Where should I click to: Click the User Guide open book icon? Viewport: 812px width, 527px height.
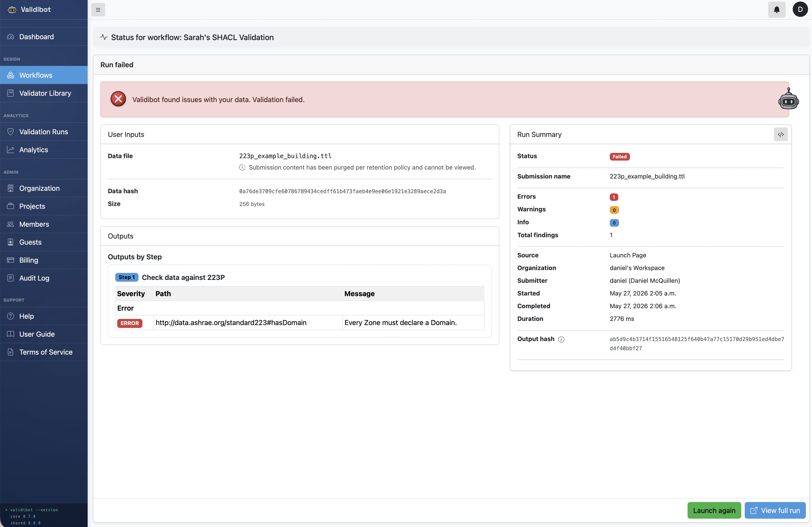11,334
